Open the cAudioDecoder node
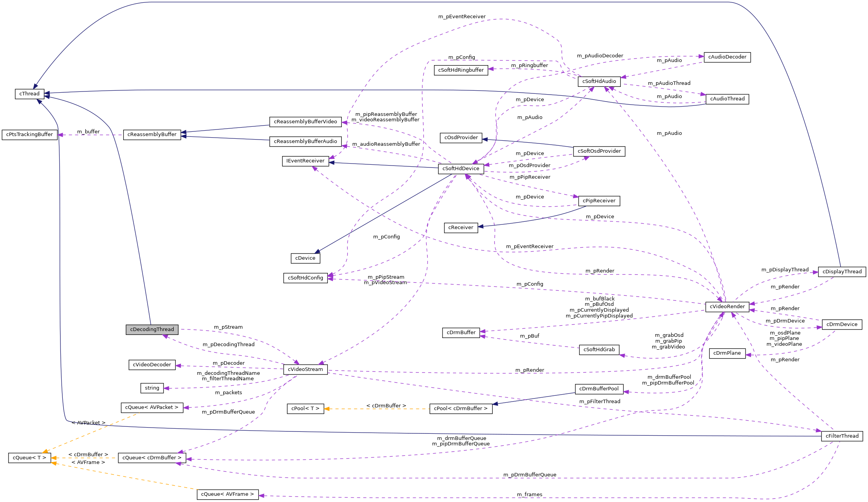The image size is (868, 502). coord(727,57)
